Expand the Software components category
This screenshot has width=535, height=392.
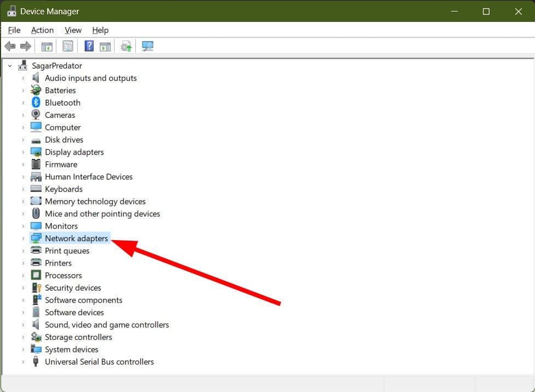click(23, 300)
